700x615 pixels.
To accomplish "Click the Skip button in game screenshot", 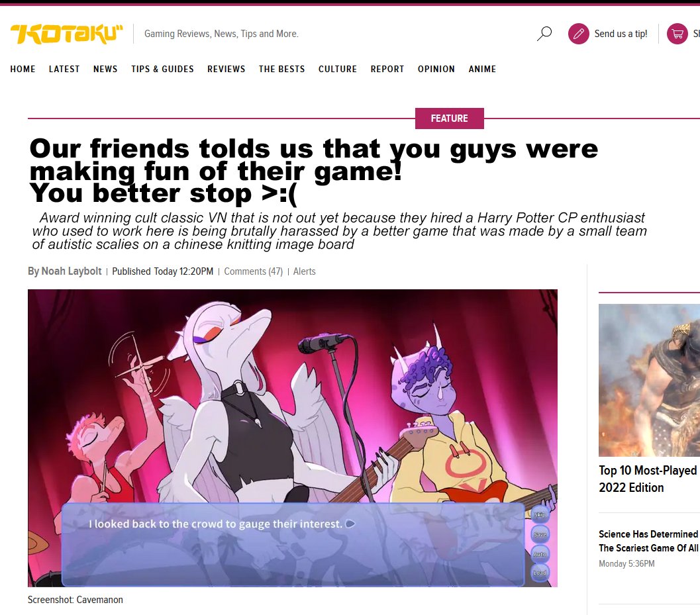I will pos(540,514).
